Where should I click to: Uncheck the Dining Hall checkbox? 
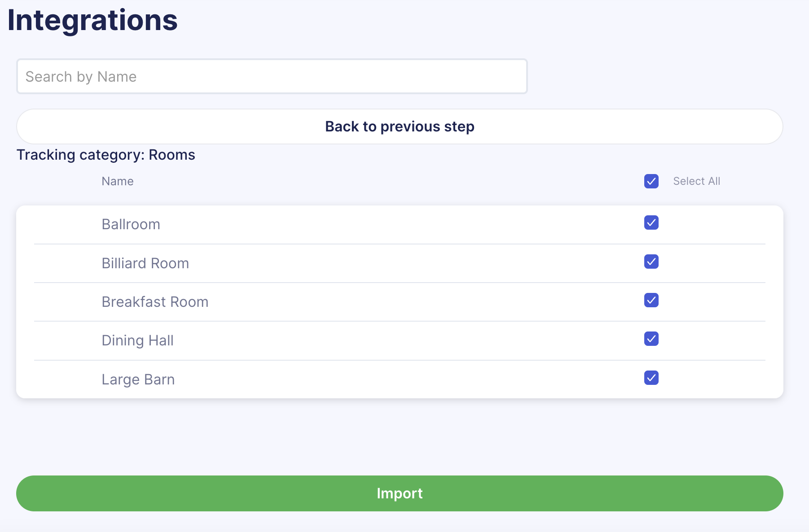[651, 339]
